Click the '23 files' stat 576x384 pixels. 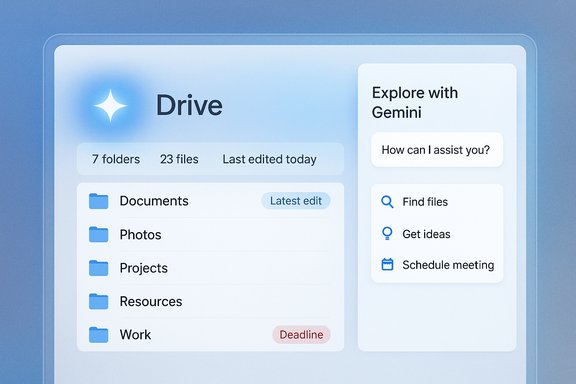pyautogui.click(x=179, y=159)
